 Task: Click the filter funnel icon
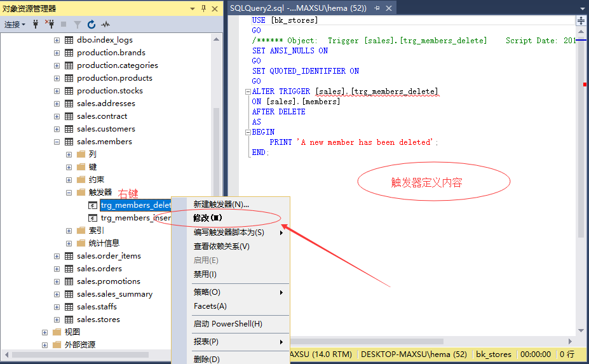[x=78, y=25]
